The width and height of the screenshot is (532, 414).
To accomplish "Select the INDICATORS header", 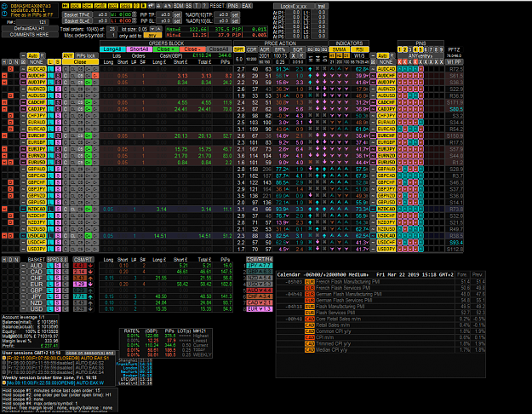I will pos(349,43).
